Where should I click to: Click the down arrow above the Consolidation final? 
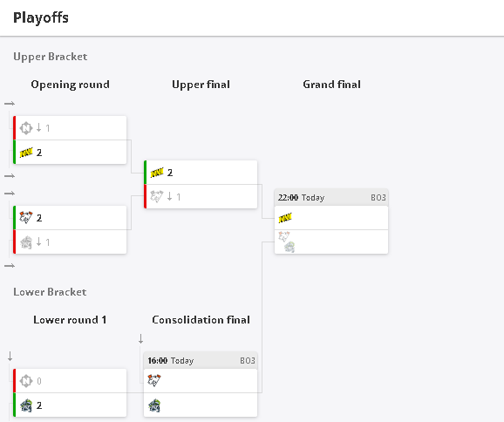click(140, 339)
